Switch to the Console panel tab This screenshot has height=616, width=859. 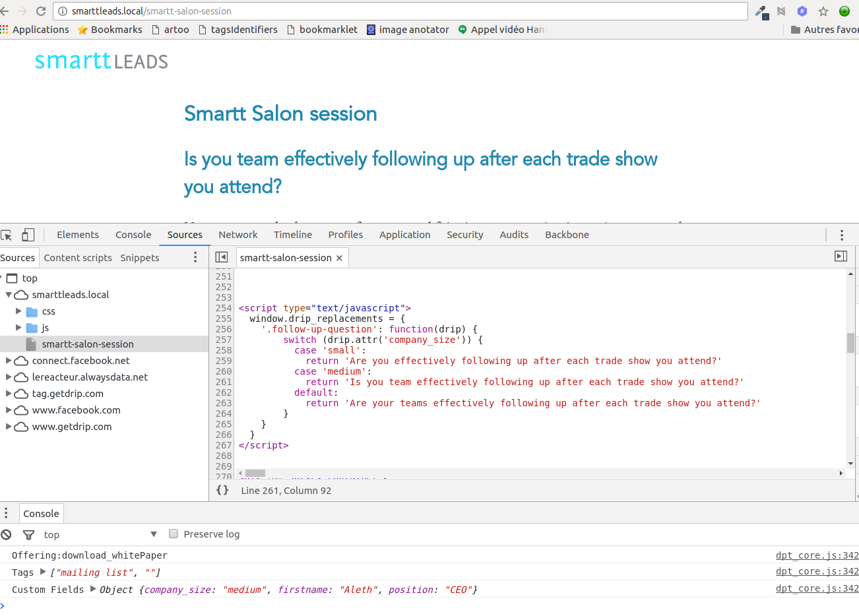pyautogui.click(x=133, y=235)
